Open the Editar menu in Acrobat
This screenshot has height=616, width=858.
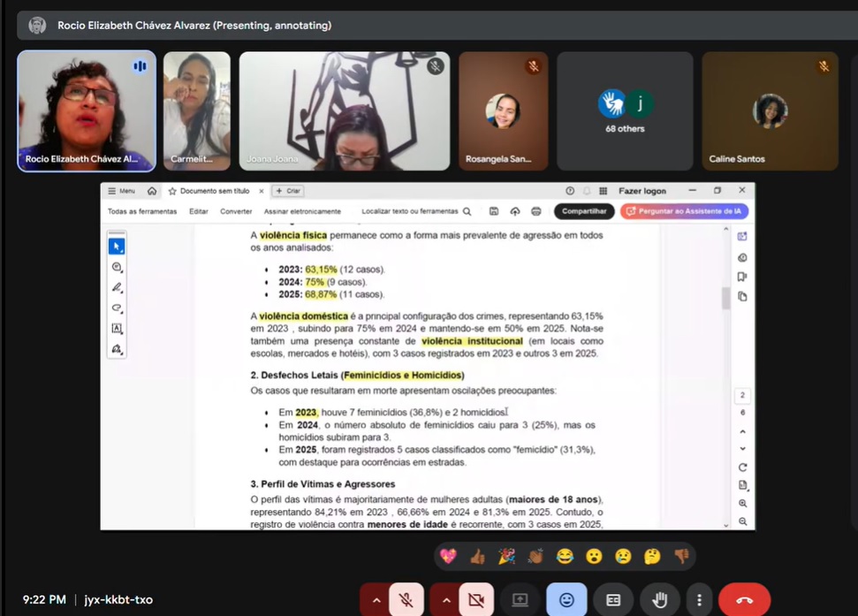coord(199,211)
